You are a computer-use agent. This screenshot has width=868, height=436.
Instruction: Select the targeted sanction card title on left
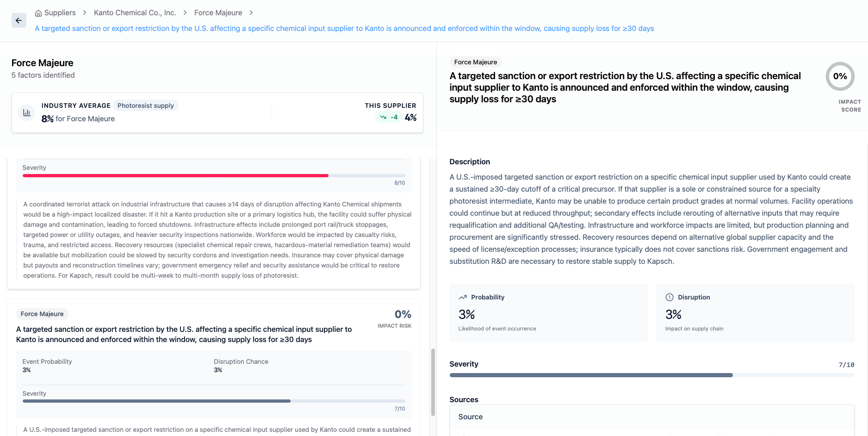(x=184, y=334)
